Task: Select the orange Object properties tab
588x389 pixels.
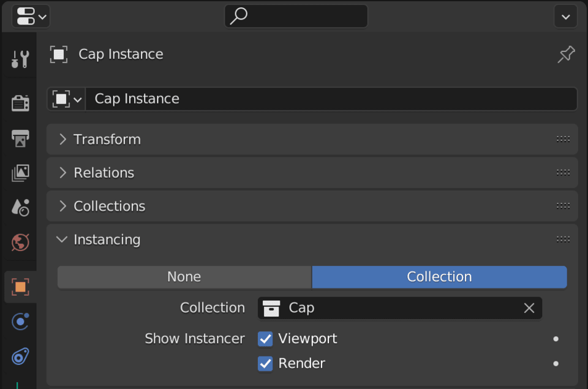Action: 19,286
